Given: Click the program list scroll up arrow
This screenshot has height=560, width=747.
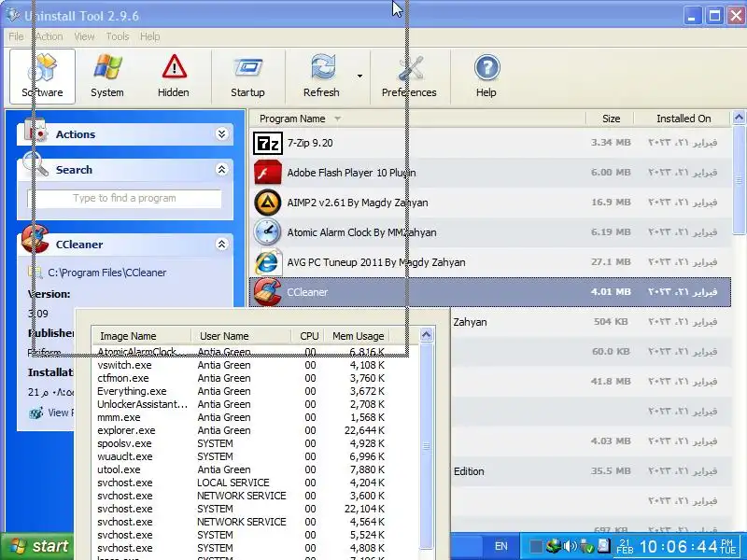Looking at the screenshot, I should click(739, 118).
